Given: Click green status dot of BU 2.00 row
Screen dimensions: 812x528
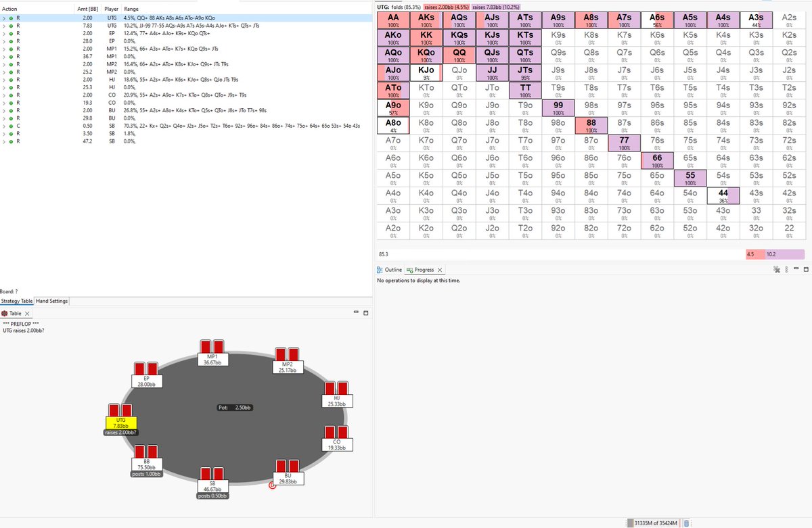Looking at the screenshot, I should pyautogui.click(x=11, y=110).
